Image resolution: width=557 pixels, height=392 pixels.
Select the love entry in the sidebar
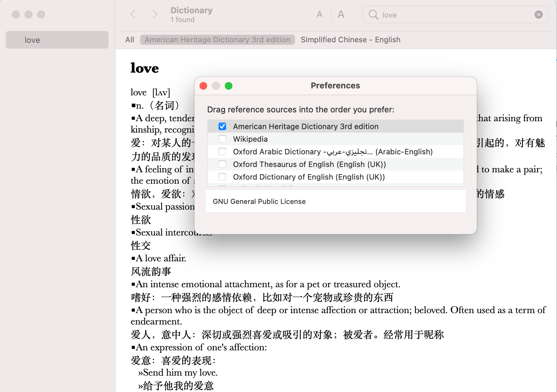point(57,40)
